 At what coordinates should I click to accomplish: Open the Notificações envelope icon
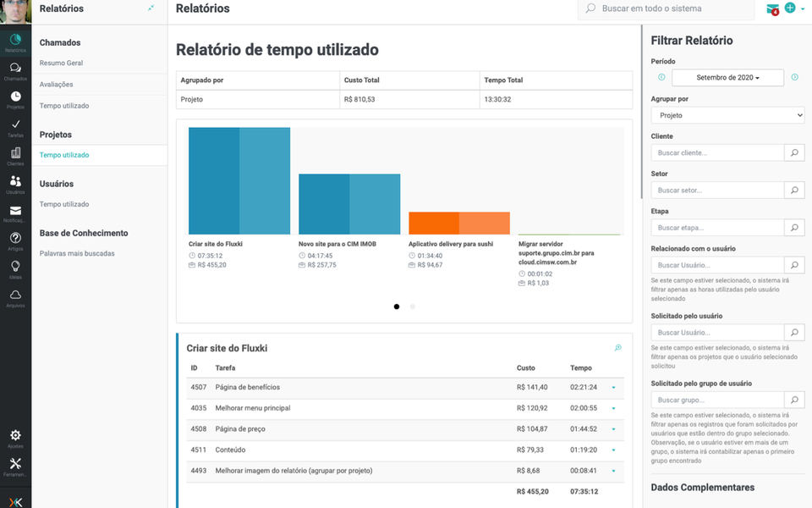click(15, 213)
